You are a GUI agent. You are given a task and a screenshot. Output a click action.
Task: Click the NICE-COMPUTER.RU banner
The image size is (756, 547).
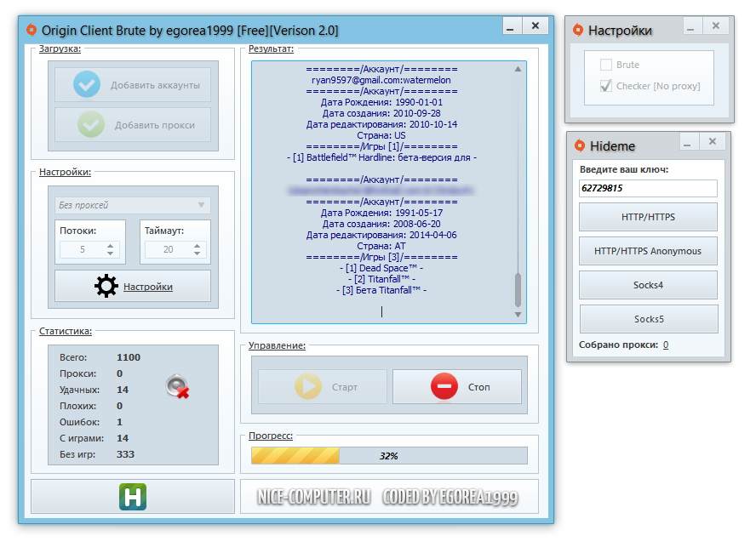click(314, 497)
